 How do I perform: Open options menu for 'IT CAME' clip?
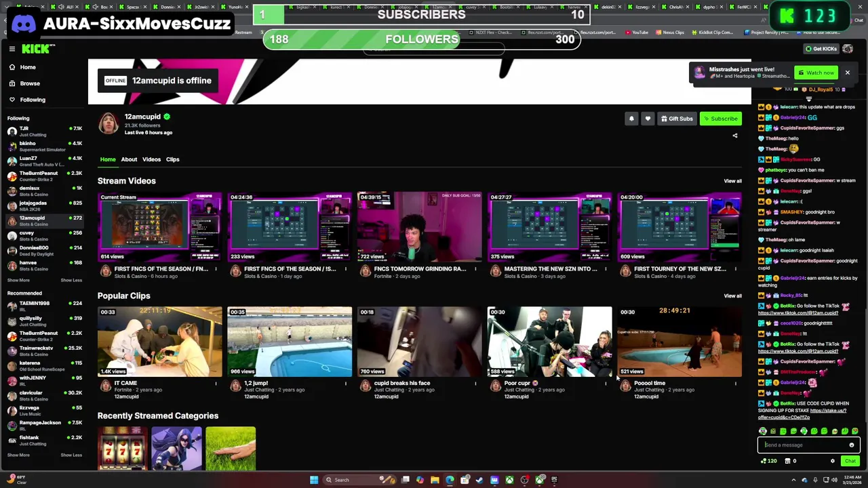[x=216, y=384]
